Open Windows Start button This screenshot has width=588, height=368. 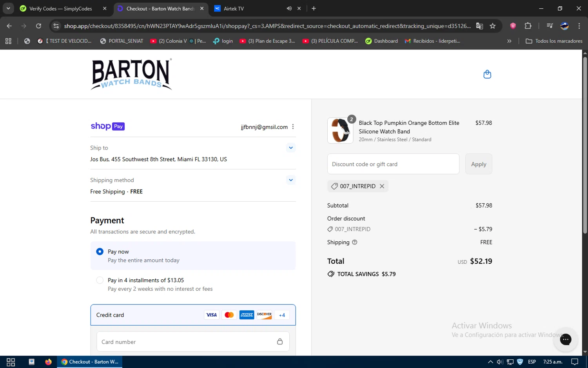click(x=11, y=362)
